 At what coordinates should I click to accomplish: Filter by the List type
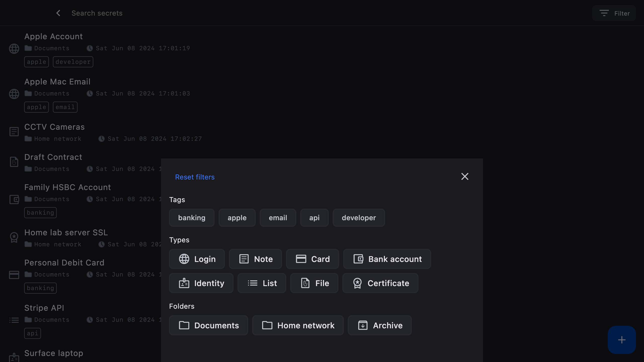pos(262,283)
